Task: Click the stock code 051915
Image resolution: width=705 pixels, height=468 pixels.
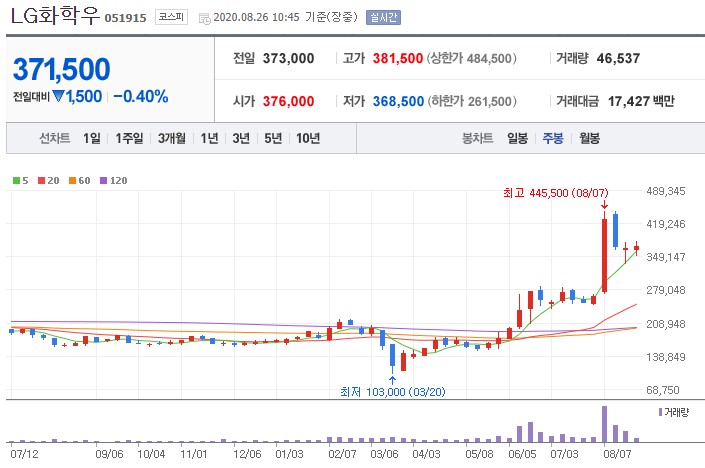Action: (125, 18)
